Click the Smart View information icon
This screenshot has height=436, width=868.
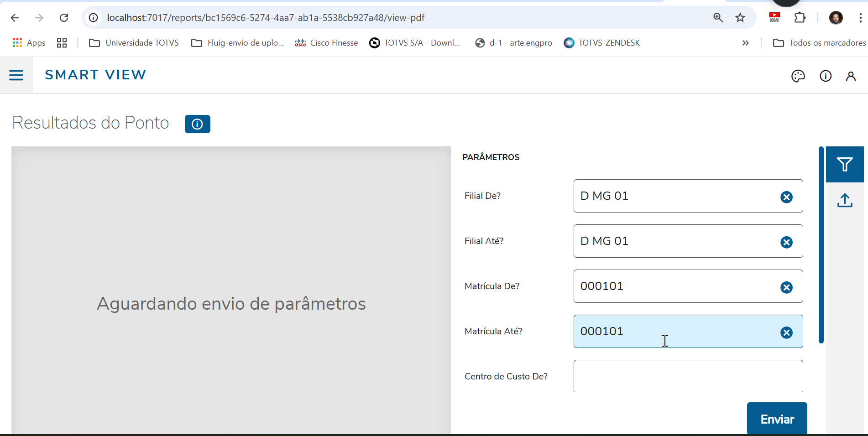825,76
